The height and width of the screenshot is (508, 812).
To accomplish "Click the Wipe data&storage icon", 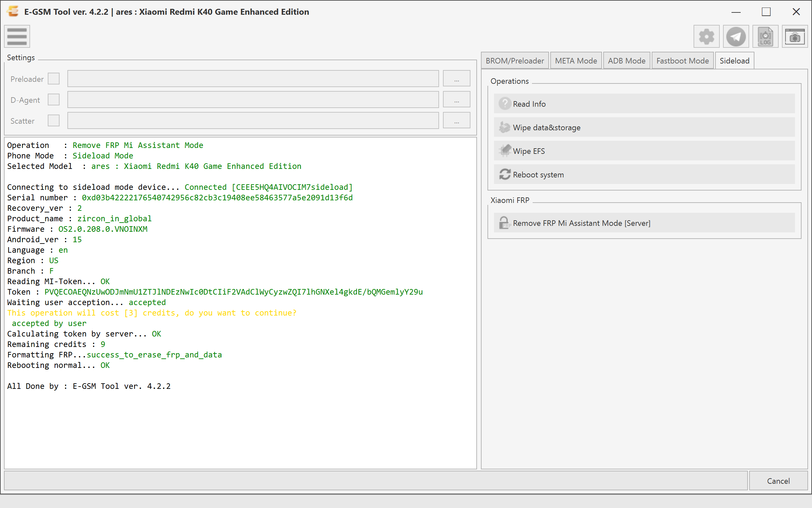I will [x=505, y=127].
